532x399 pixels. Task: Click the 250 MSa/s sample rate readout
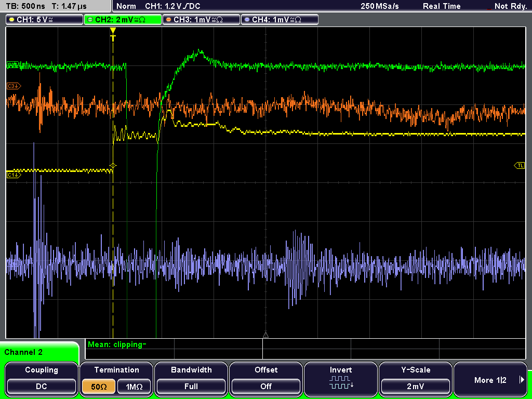click(380, 6)
